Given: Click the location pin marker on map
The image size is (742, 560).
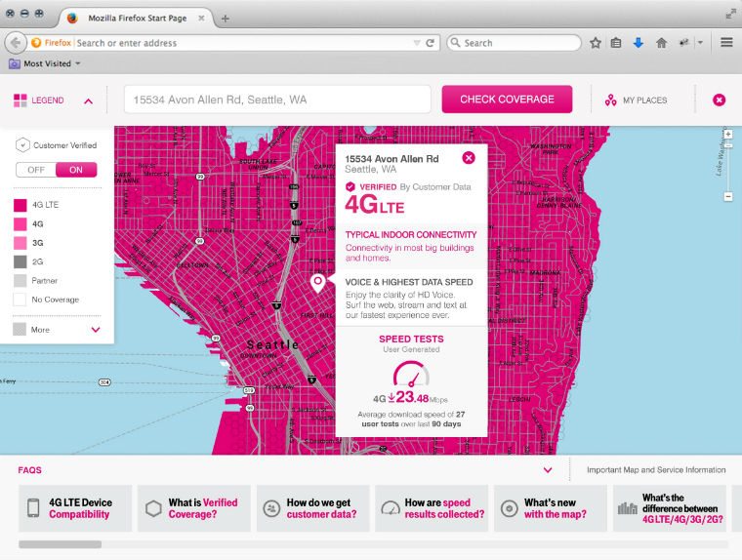Looking at the screenshot, I should coord(317,283).
